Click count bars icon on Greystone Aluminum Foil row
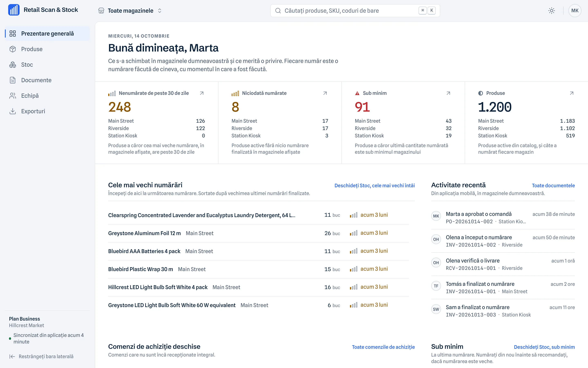 (x=354, y=233)
